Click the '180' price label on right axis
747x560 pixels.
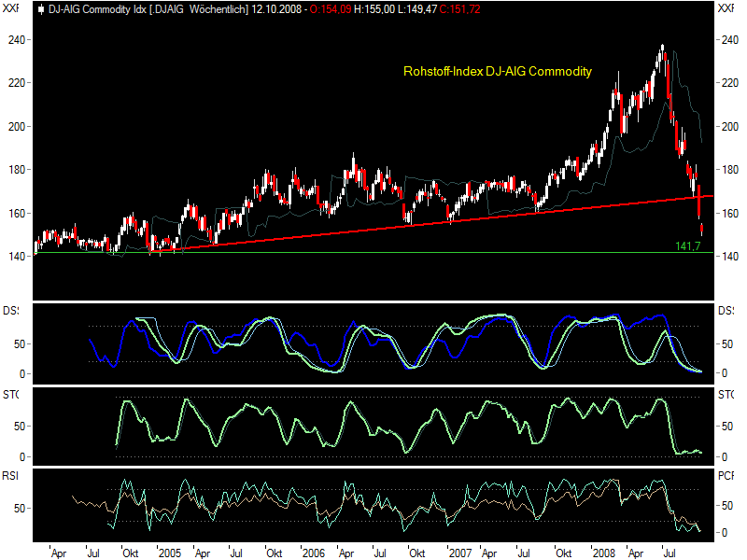[x=729, y=170]
